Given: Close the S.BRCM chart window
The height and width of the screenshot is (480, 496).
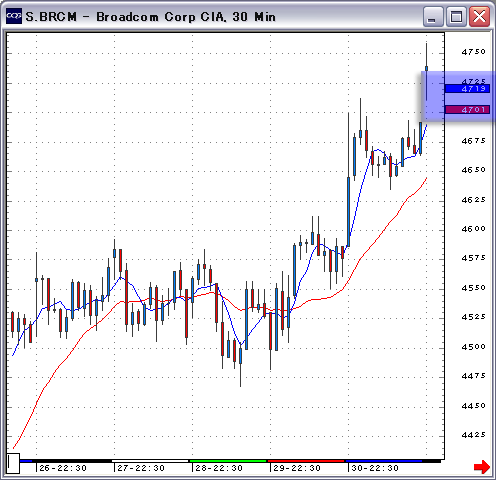Looking at the screenshot, I should coord(479,16).
